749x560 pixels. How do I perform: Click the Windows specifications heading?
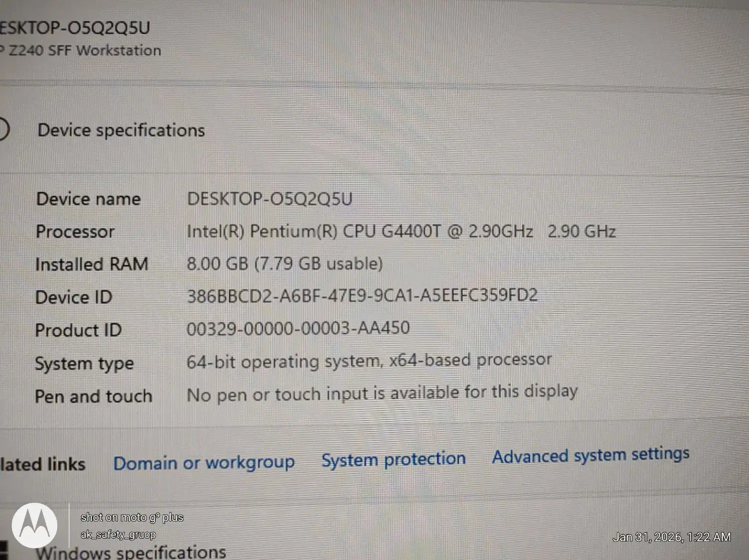(130, 552)
